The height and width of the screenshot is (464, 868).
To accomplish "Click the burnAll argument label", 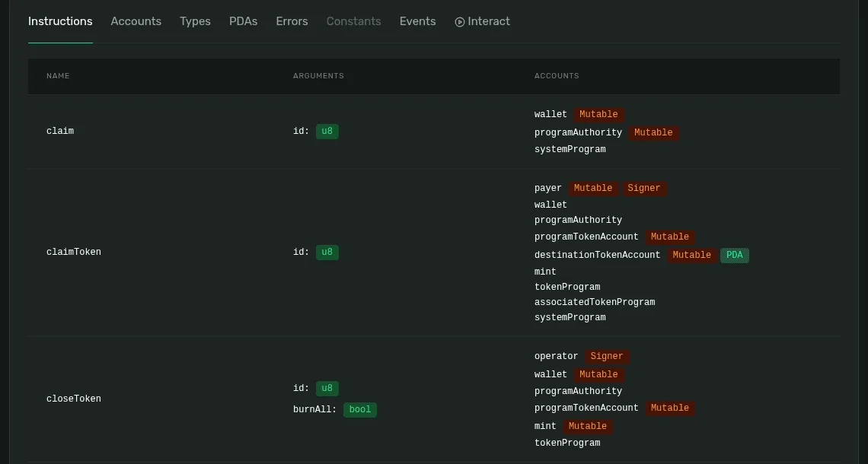I will [x=314, y=409].
